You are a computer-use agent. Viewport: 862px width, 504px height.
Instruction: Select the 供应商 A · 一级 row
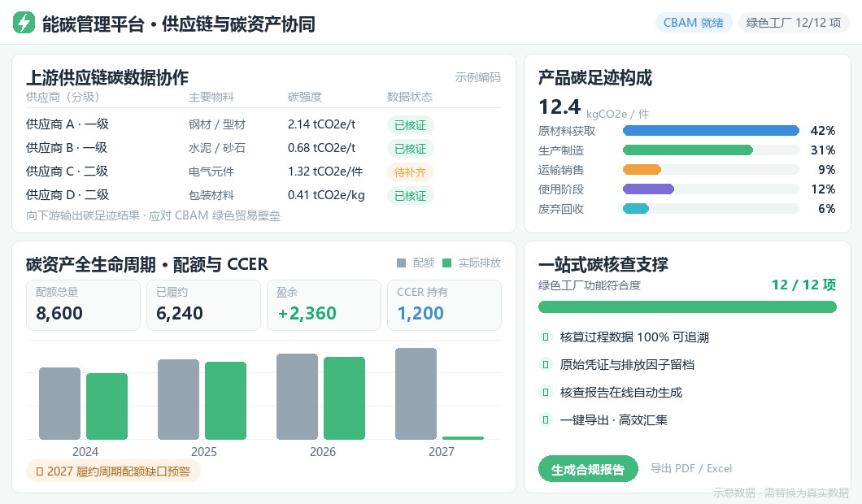[x=263, y=124]
